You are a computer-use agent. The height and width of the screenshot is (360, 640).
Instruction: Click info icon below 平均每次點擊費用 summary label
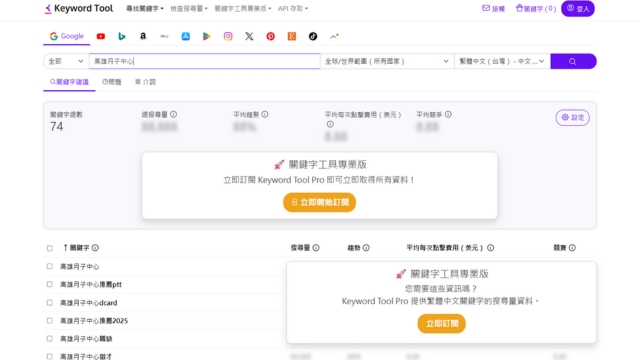pyautogui.click(x=330, y=124)
